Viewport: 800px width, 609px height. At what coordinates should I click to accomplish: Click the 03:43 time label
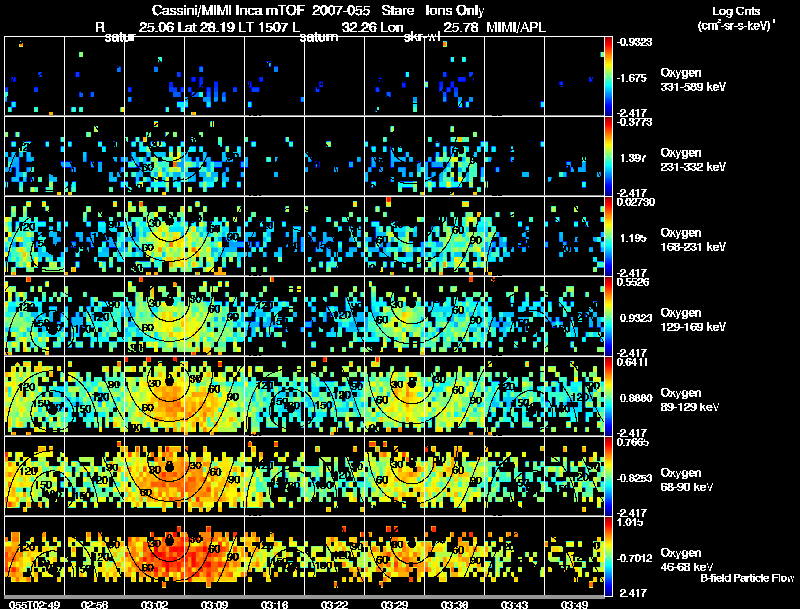tap(514, 604)
